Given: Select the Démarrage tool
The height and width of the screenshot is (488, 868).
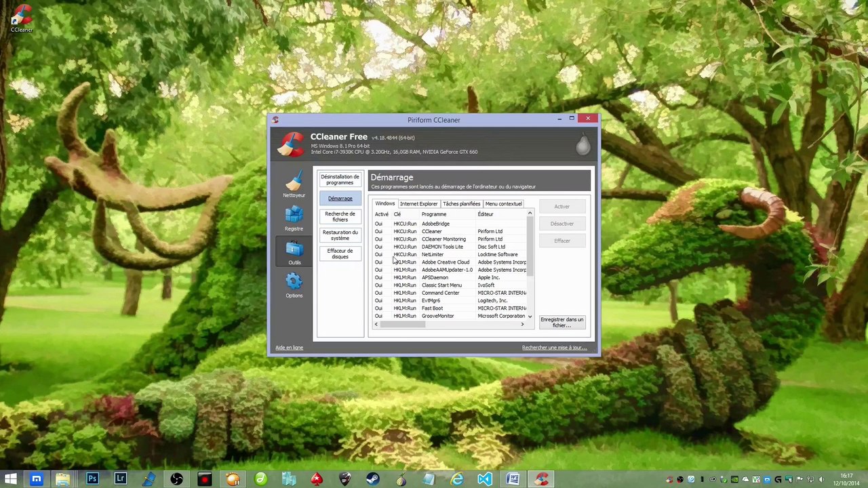Looking at the screenshot, I should (340, 199).
